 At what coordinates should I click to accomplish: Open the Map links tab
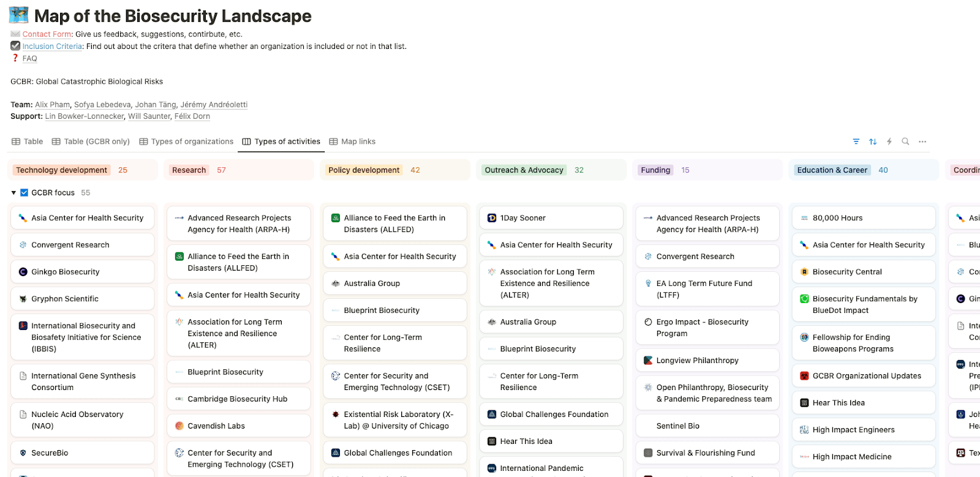352,141
